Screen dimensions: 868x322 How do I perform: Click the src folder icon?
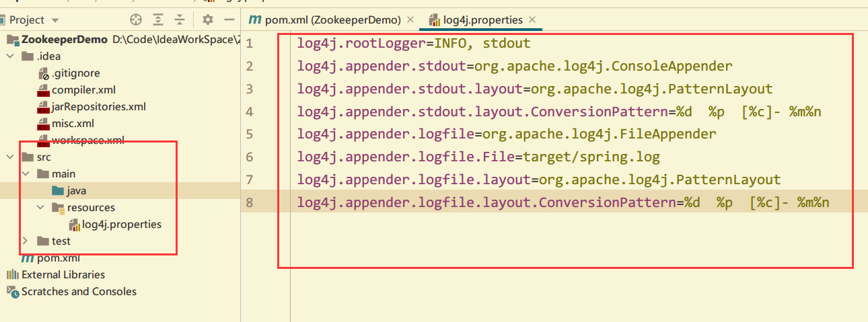click(x=28, y=157)
